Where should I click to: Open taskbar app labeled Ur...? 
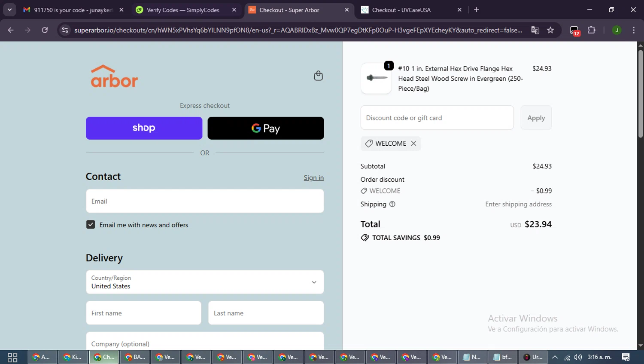[x=533, y=357]
